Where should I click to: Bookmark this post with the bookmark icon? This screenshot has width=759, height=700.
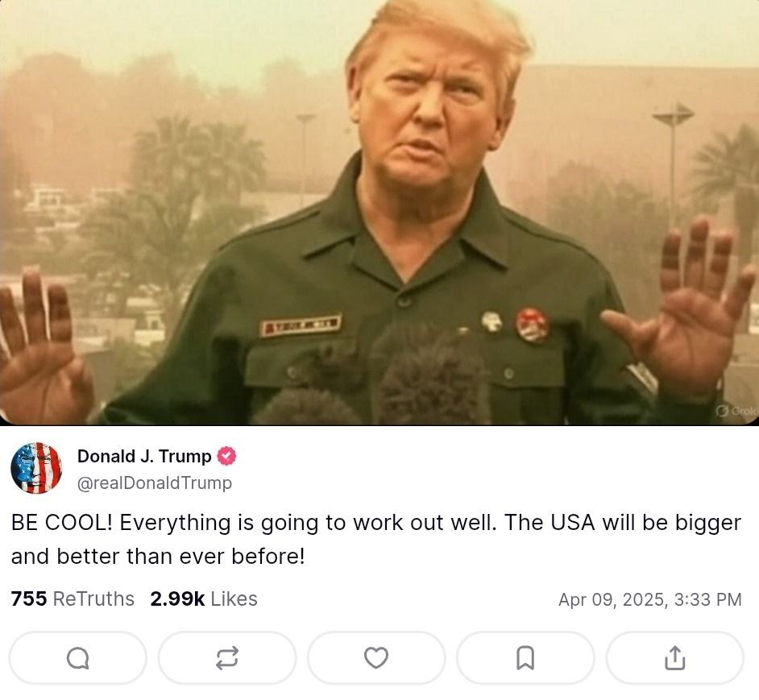click(525, 658)
